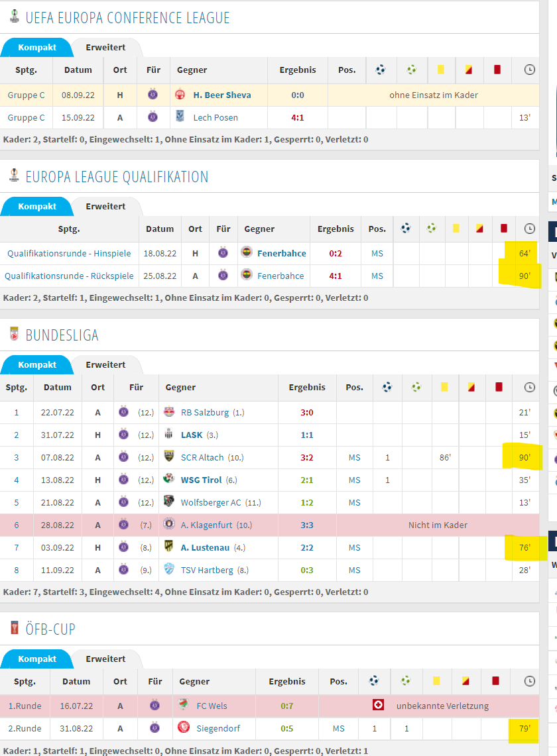Click TSV Hartberg club crest

pyautogui.click(x=169, y=569)
